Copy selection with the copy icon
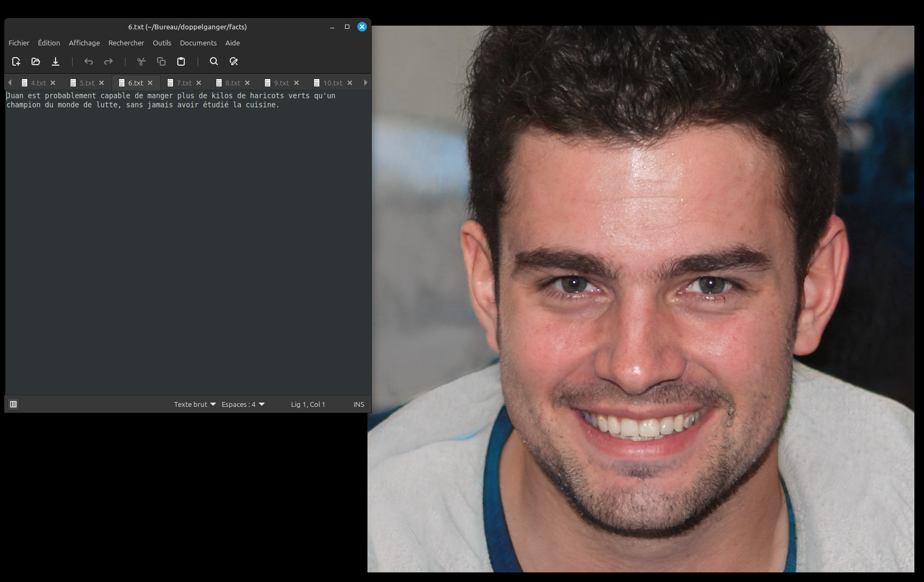Image resolution: width=924 pixels, height=582 pixels. 161,61
